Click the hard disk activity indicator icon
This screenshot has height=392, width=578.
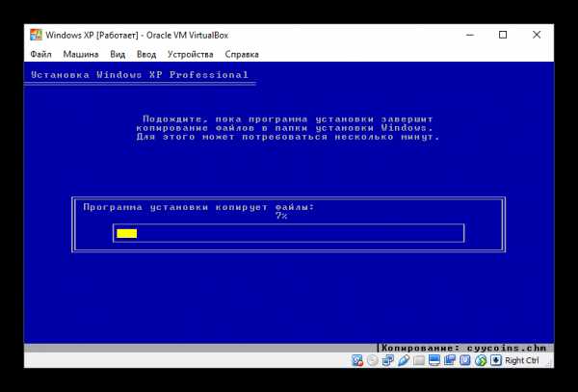(x=358, y=360)
